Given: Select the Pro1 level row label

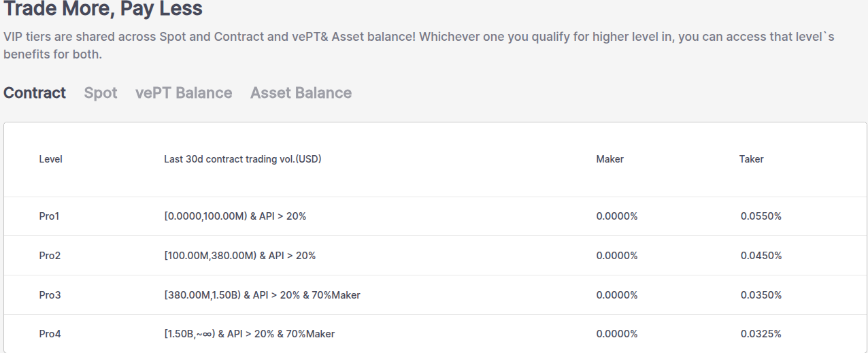Looking at the screenshot, I should 50,216.
